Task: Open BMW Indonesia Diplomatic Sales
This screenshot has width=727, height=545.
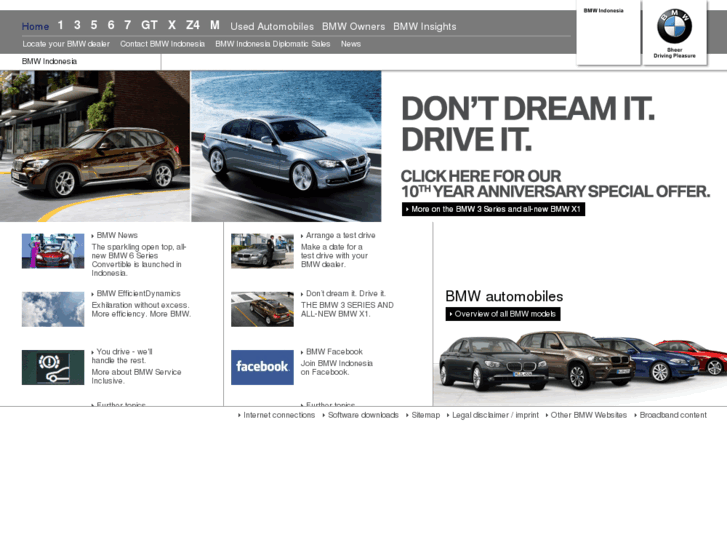Action: tap(273, 44)
